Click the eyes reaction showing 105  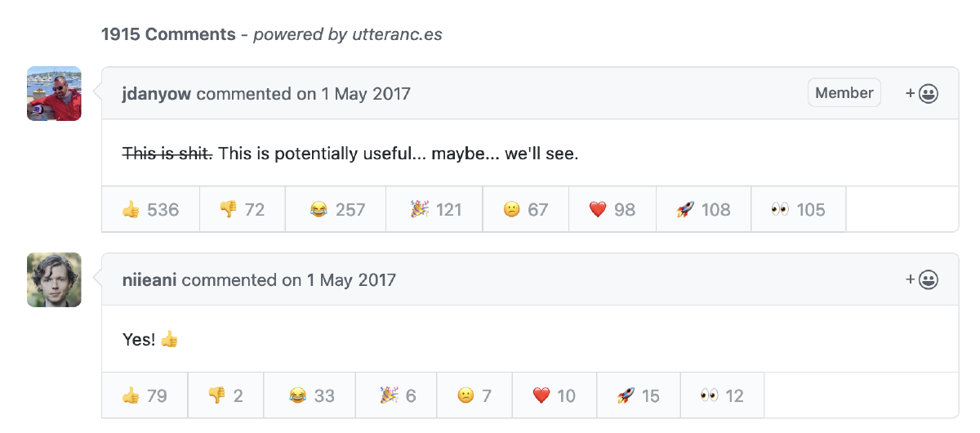(798, 210)
